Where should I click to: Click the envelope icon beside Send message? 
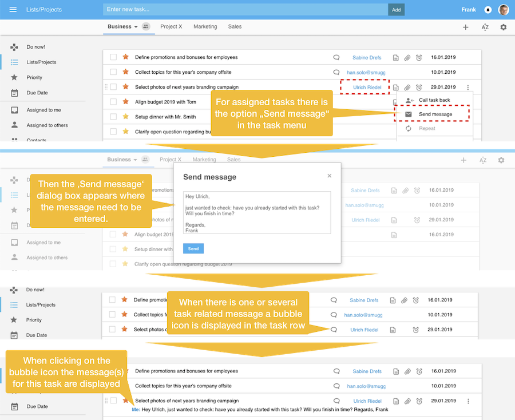pyautogui.click(x=408, y=114)
